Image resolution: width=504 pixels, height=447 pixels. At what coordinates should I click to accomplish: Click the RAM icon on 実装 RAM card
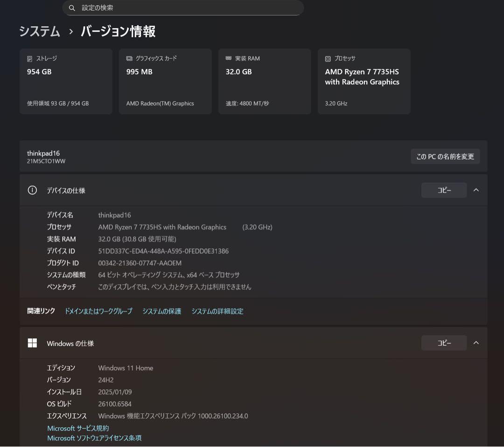(x=228, y=58)
